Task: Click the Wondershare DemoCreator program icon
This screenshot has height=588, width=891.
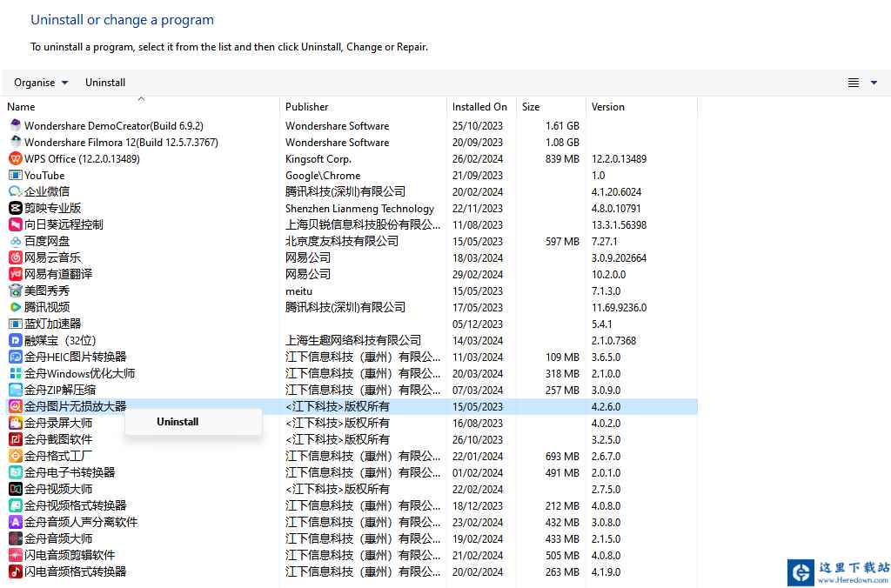Action: (x=16, y=125)
